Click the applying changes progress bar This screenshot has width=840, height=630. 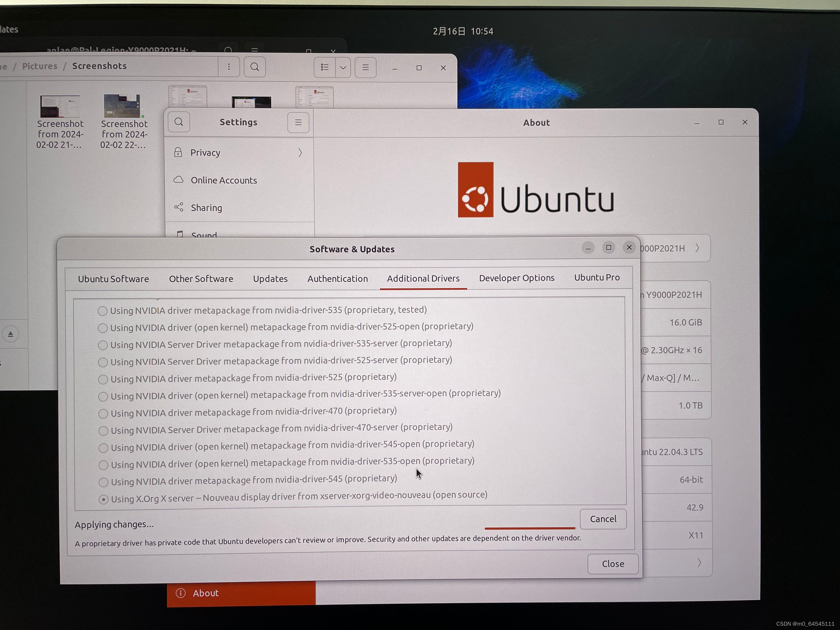coord(530,528)
